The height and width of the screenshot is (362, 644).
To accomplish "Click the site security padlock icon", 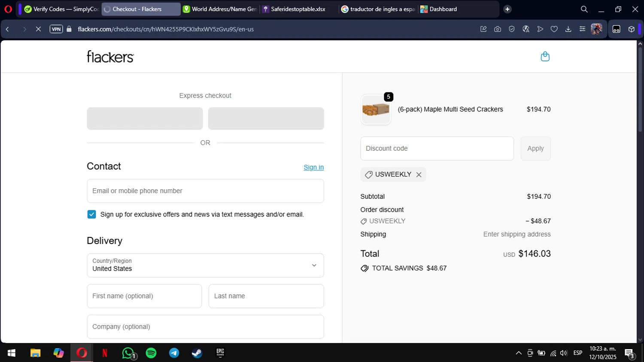I will pyautogui.click(x=69, y=29).
